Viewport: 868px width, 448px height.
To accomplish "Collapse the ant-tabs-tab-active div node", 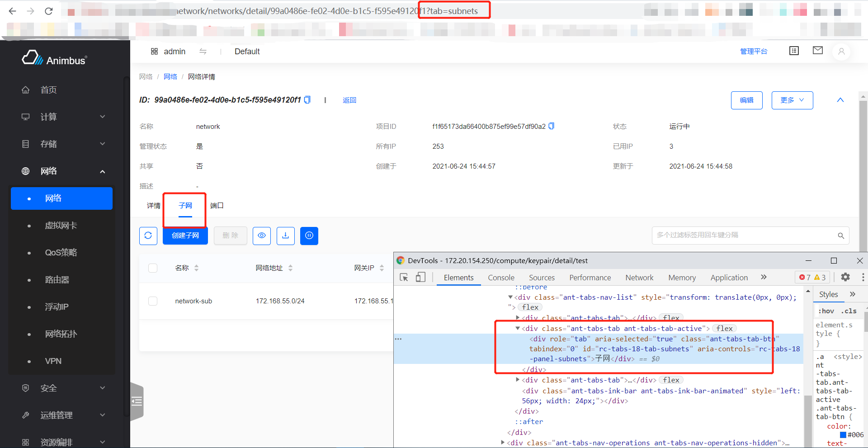I will click(x=518, y=329).
